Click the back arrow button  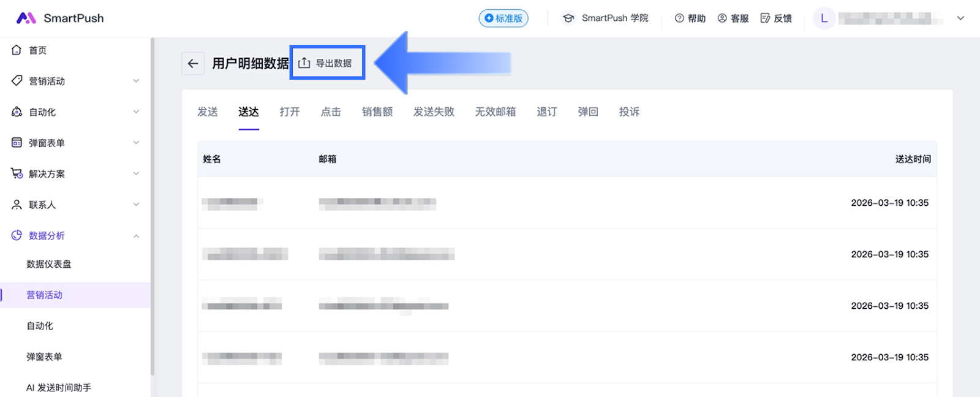193,64
